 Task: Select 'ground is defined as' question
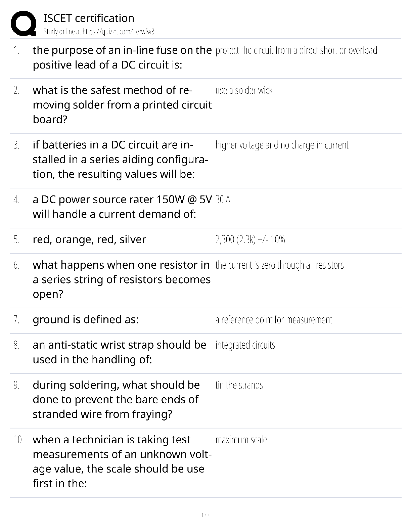(86, 319)
